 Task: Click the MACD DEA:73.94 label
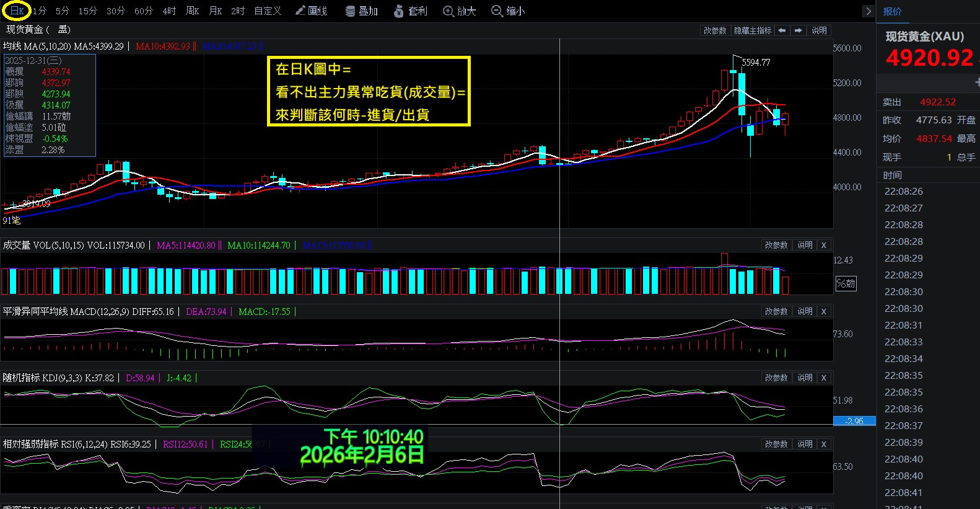pyautogui.click(x=206, y=312)
